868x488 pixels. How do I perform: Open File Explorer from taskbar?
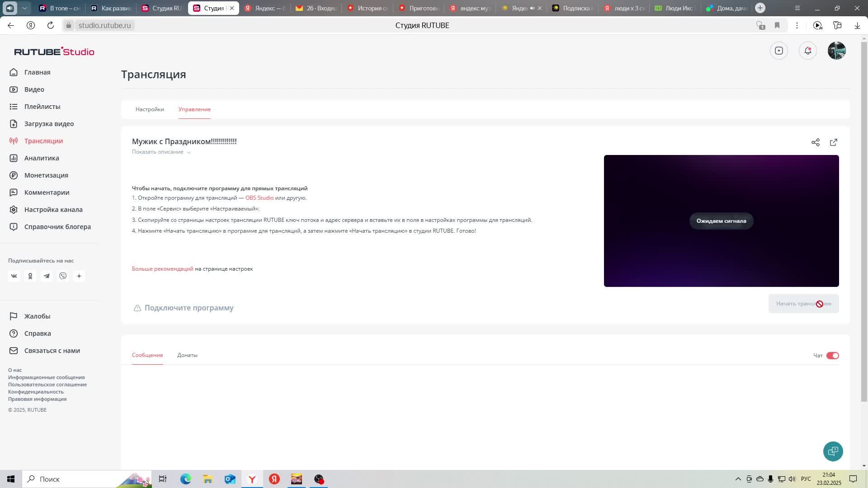208,479
